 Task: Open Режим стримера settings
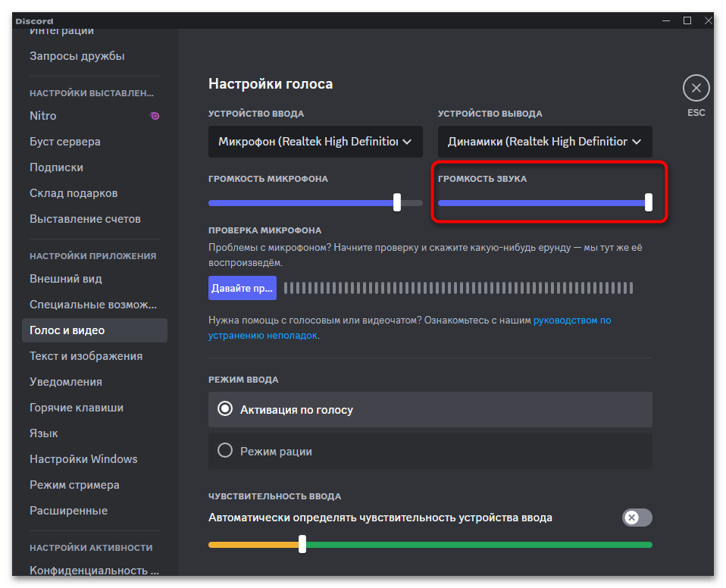point(95,485)
